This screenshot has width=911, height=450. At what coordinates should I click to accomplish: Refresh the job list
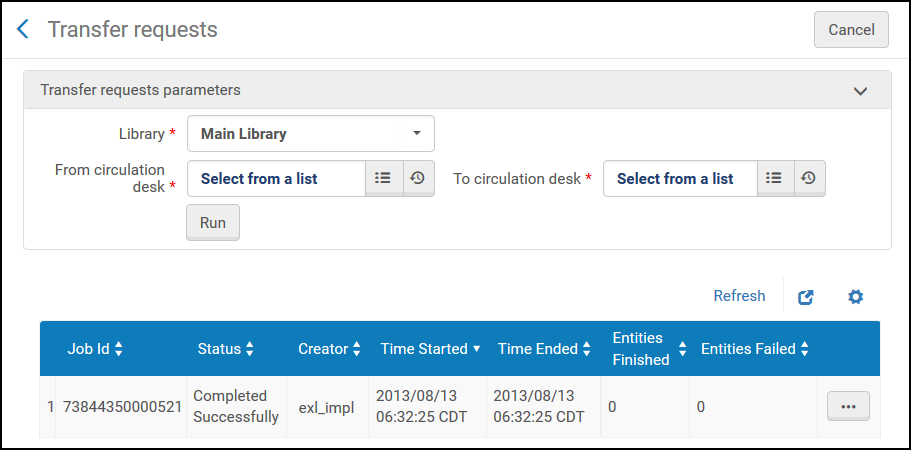pyautogui.click(x=739, y=296)
